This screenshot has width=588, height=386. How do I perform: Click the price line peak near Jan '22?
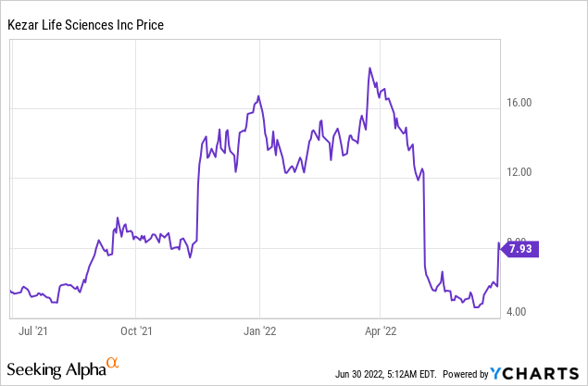coord(258,96)
